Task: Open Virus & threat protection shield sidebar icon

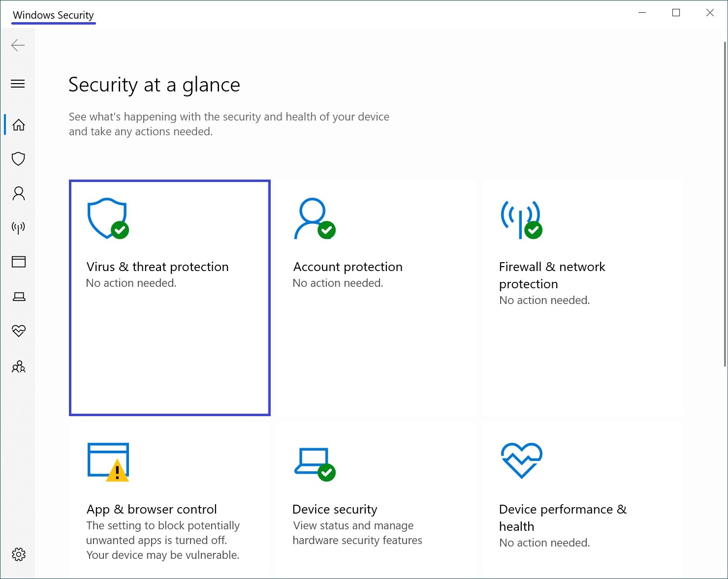Action: 18,159
